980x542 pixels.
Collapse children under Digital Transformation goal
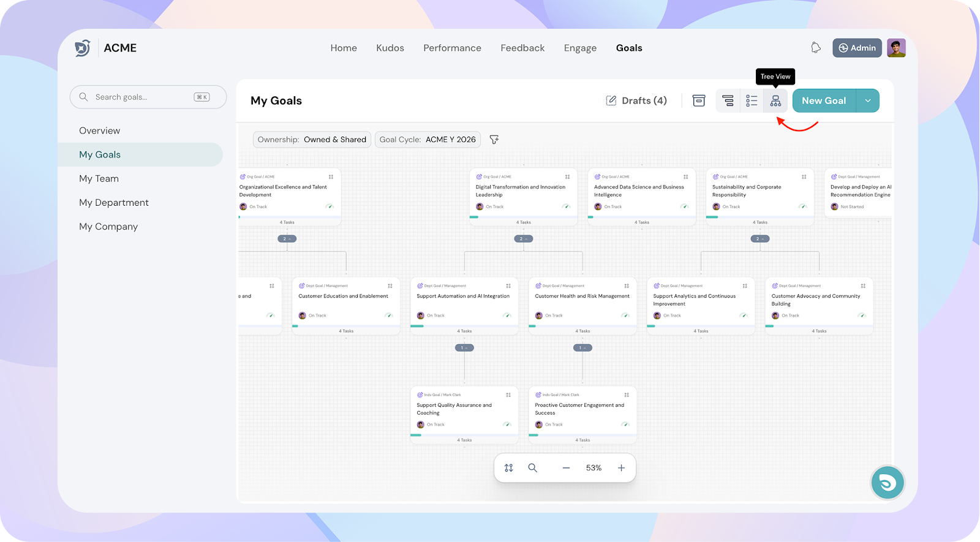(x=524, y=239)
